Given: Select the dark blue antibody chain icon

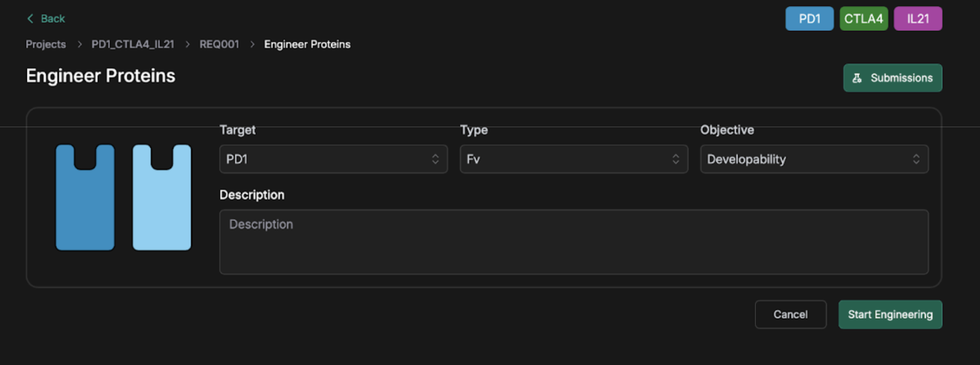Looking at the screenshot, I should (x=85, y=197).
